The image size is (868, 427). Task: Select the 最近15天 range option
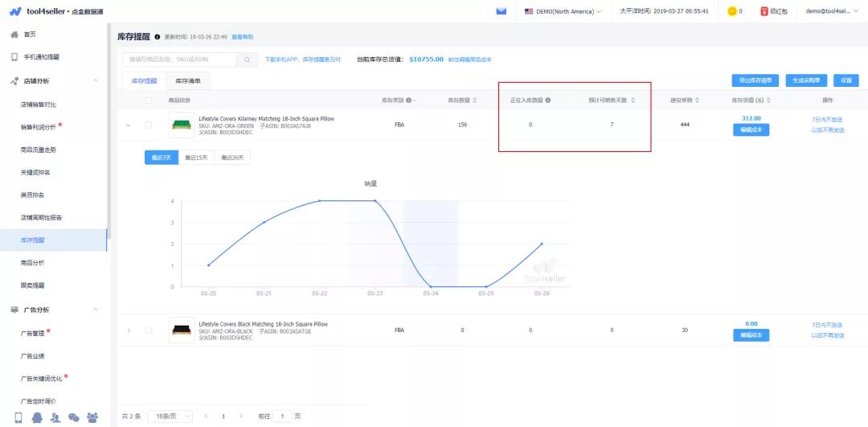(x=196, y=158)
